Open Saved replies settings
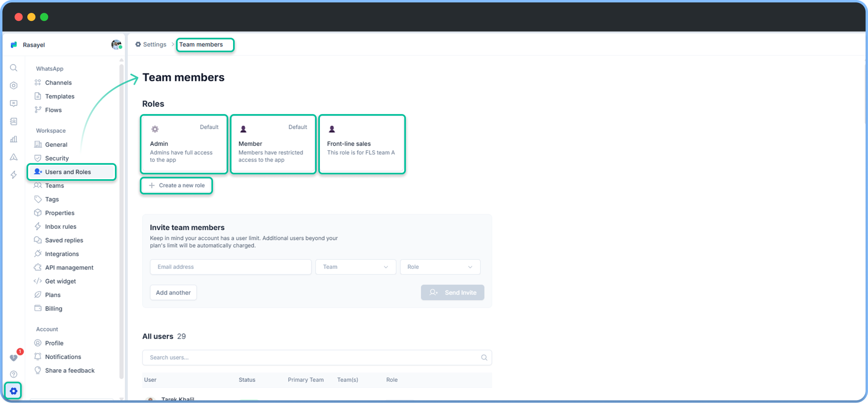The width and height of the screenshot is (868, 407). (64, 240)
